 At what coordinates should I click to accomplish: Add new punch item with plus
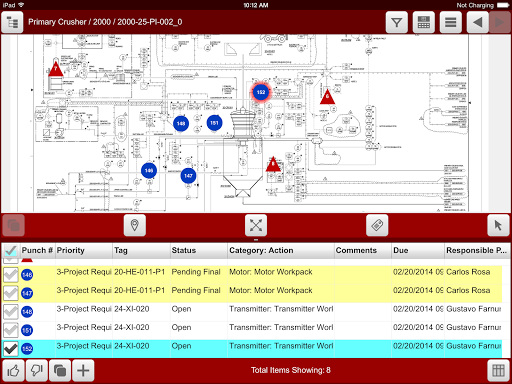point(83,370)
